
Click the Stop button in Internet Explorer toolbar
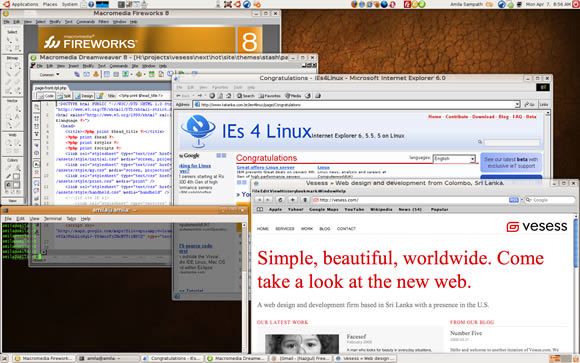pyautogui.click(x=212, y=96)
